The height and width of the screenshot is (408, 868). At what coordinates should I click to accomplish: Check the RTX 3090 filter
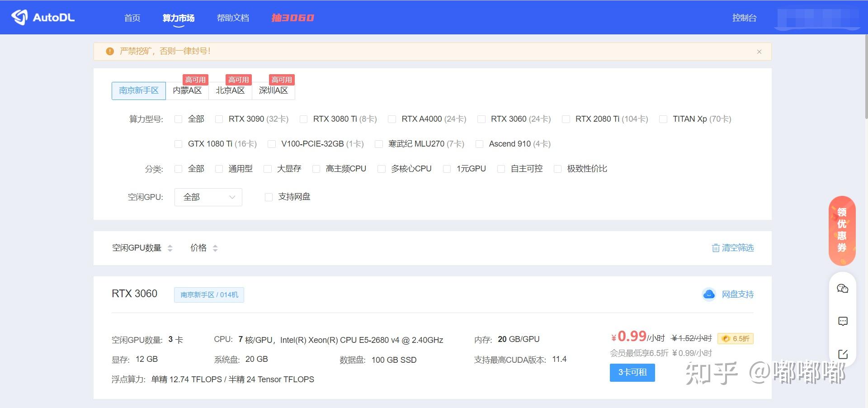tap(219, 119)
